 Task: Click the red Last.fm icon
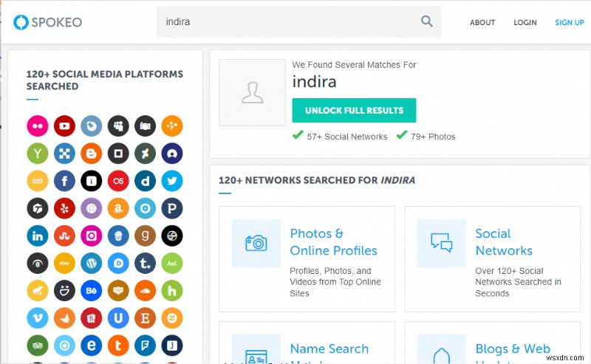118,181
